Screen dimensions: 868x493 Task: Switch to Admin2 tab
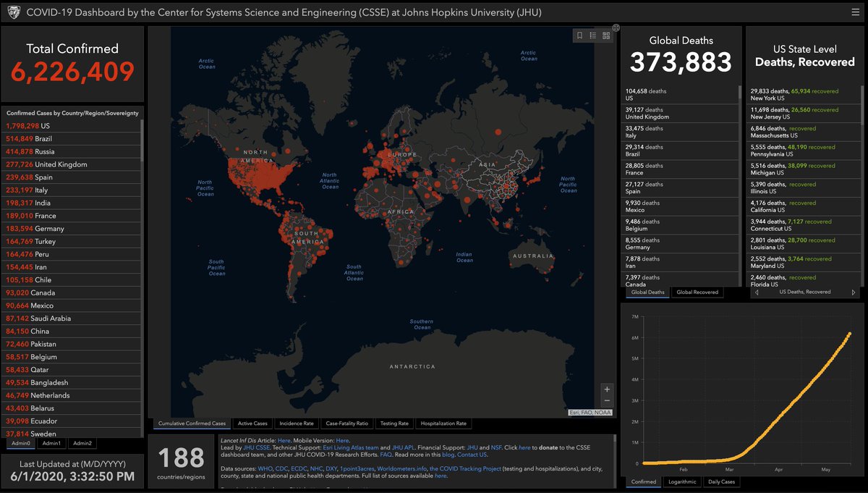[82, 443]
